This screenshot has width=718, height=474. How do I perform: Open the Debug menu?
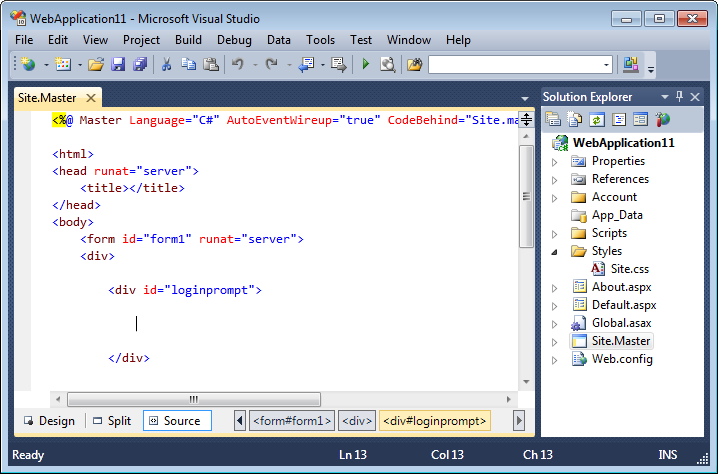click(234, 40)
